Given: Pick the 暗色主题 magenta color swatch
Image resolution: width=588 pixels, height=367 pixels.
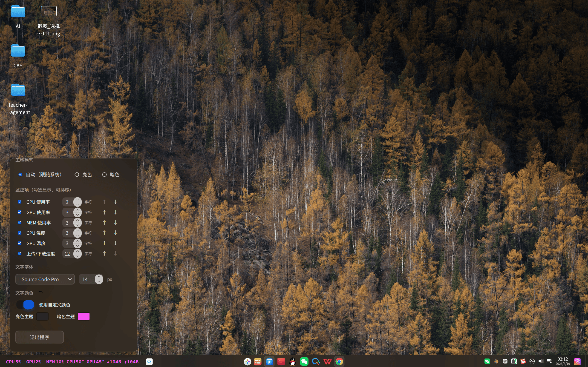Looking at the screenshot, I should click(x=84, y=316).
